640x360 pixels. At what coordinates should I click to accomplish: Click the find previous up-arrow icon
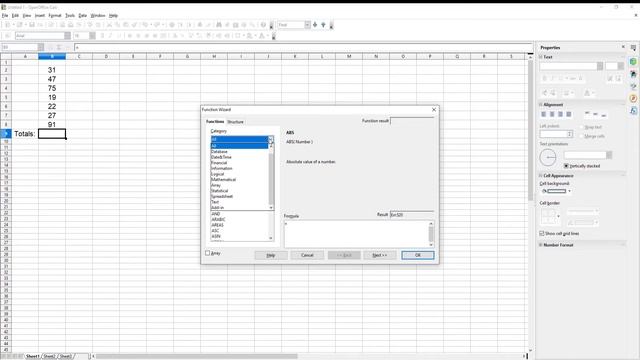(x=323, y=25)
